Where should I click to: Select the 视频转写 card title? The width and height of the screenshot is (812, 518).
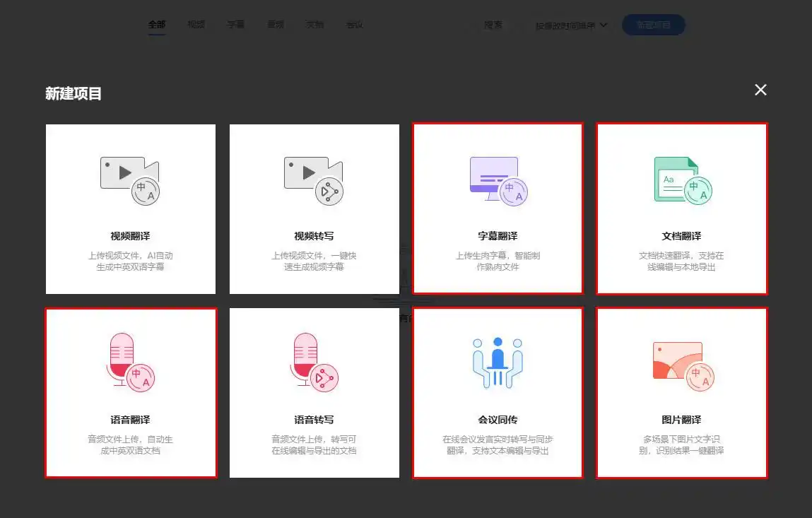pyautogui.click(x=314, y=236)
